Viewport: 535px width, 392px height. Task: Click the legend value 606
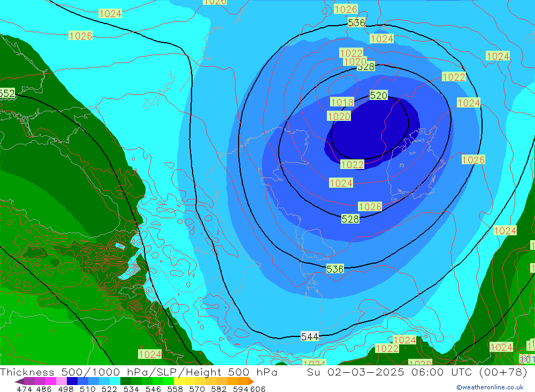click(x=258, y=389)
